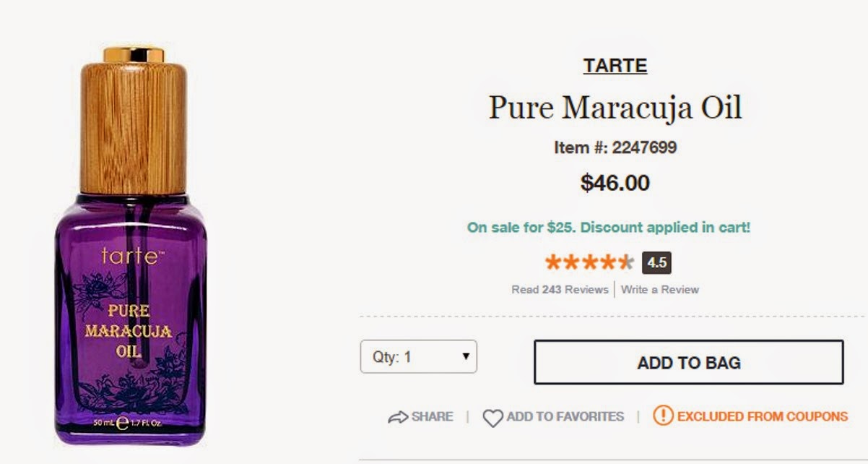The width and height of the screenshot is (868, 464).
Task: Click the purple bottle product image
Action: coord(130,318)
